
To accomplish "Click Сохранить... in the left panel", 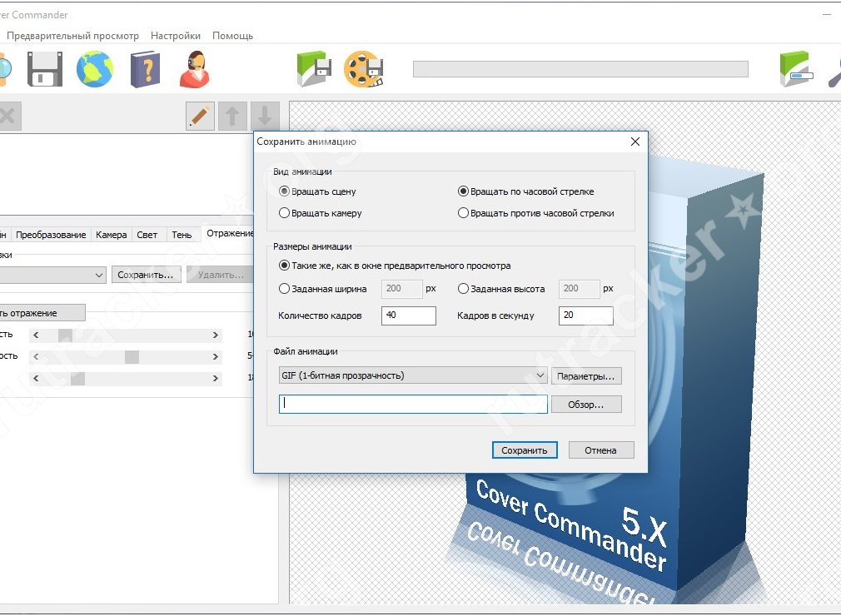I will pos(146,275).
